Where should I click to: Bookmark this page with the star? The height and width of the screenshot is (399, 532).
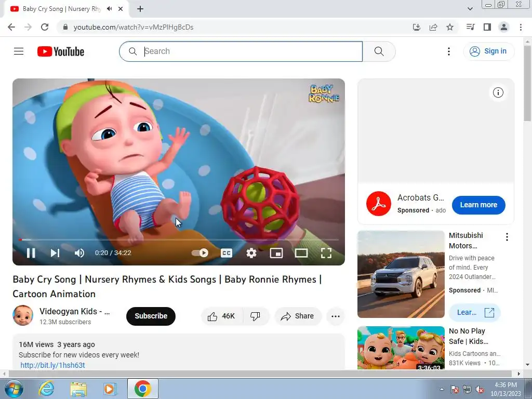pos(450,27)
